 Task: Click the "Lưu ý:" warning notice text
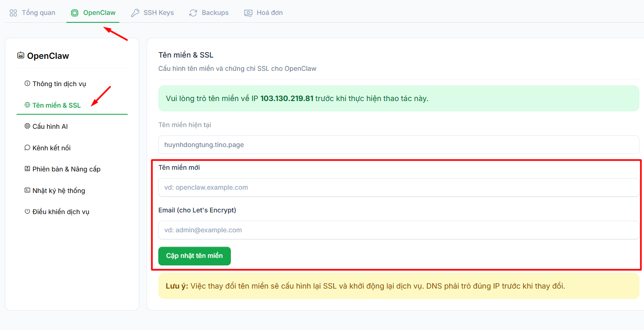point(366,286)
